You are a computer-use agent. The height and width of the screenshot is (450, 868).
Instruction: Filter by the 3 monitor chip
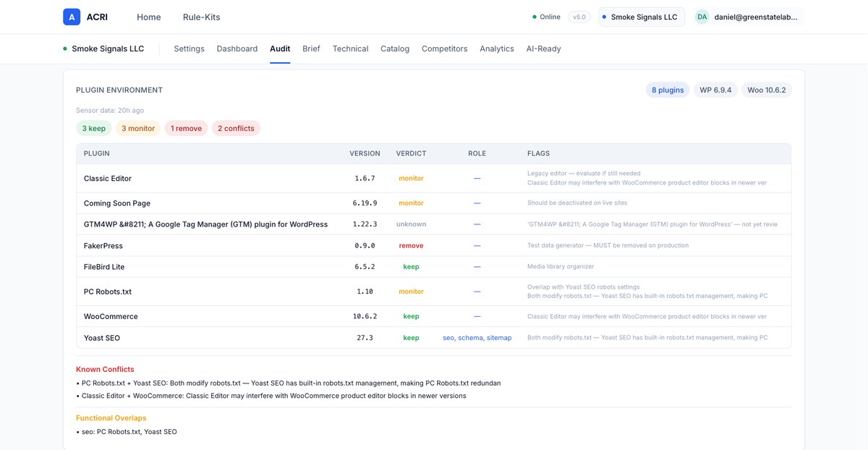138,128
